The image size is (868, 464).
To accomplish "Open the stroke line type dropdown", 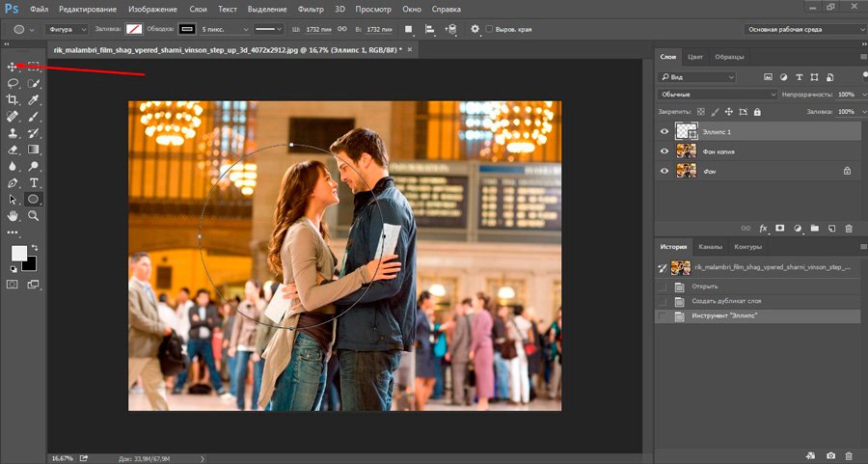I will 268,29.
